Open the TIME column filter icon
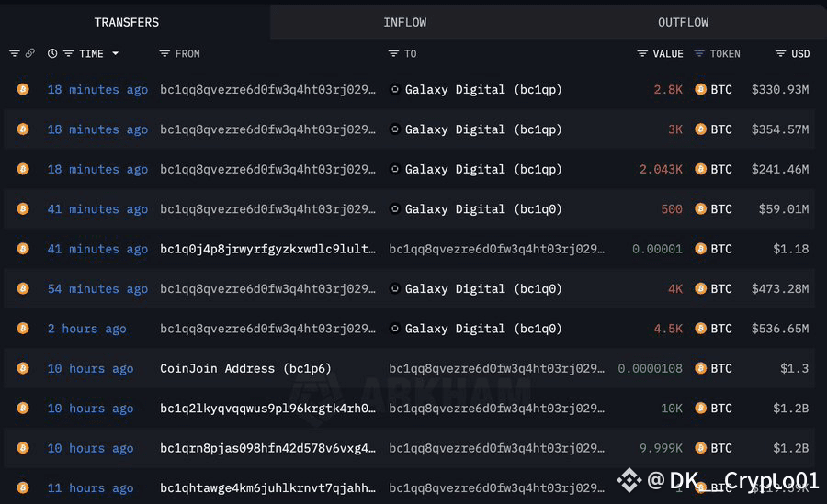This screenshot has width=827, height=504. coord(69,53)
